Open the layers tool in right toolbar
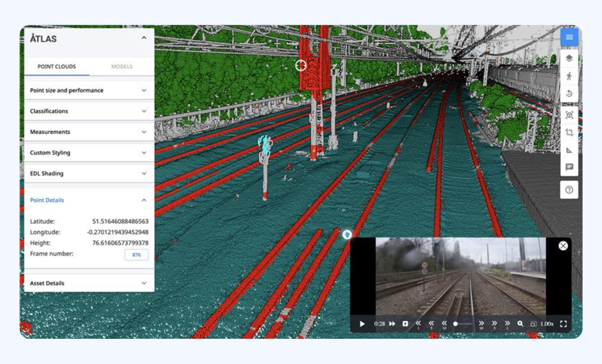The height and width of the screenshot is (364, 602). 568,58
